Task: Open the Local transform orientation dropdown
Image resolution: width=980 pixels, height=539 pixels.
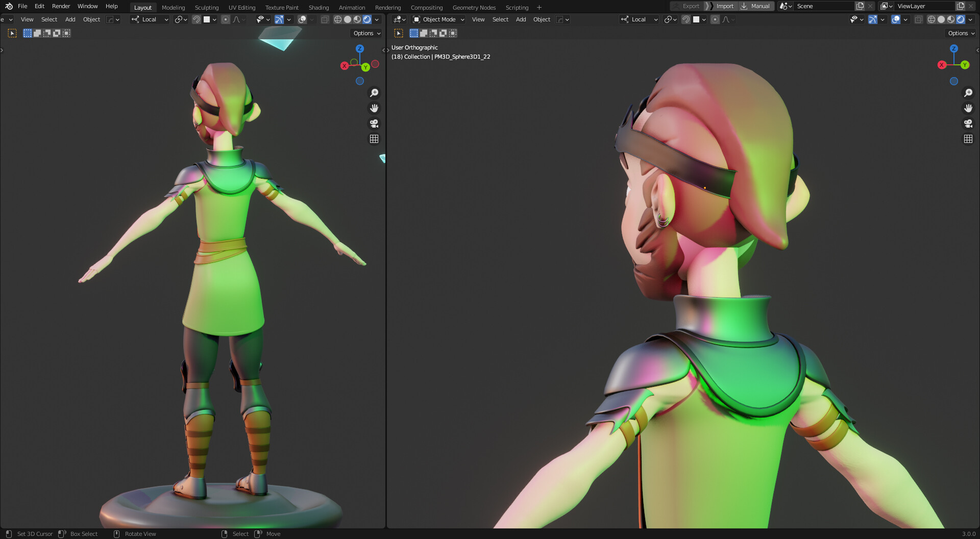Action: pyautogui.click(x=149, y=19)
